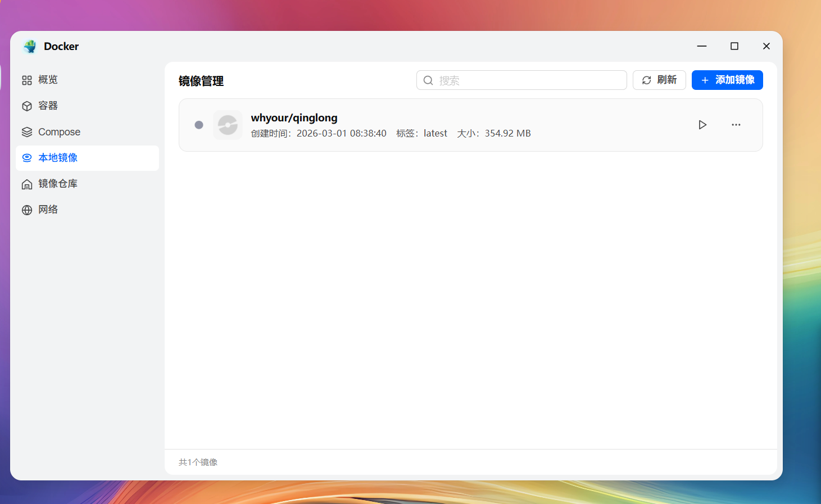This screenshot has width=821, height=504.
Task: Click the 容器 container cube icon
Action: tap(27, 106)
